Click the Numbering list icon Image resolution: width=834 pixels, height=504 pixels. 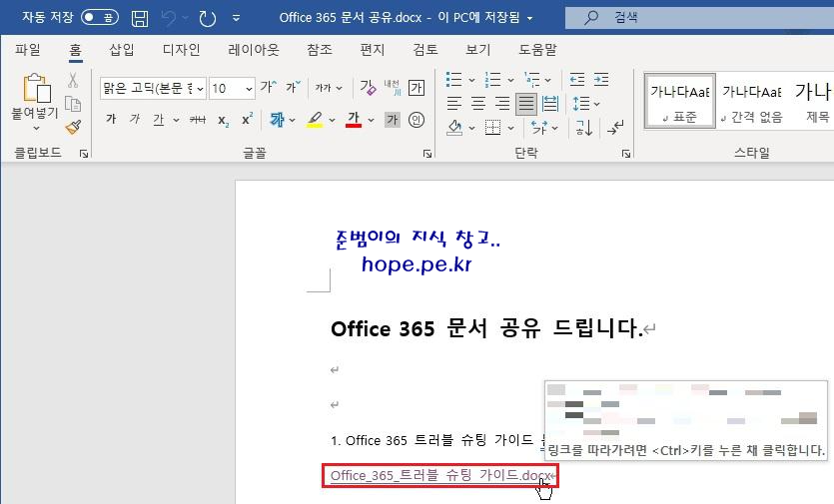[492, 80]
